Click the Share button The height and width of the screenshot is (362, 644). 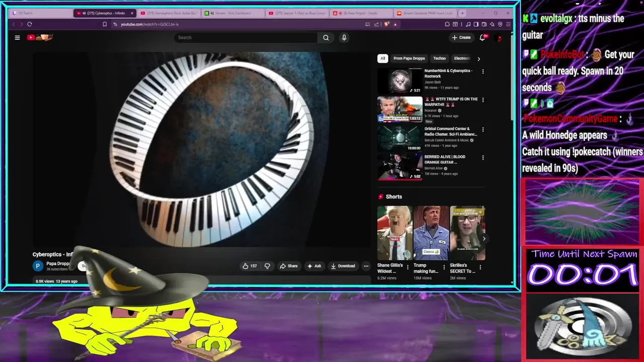[289, 266]
